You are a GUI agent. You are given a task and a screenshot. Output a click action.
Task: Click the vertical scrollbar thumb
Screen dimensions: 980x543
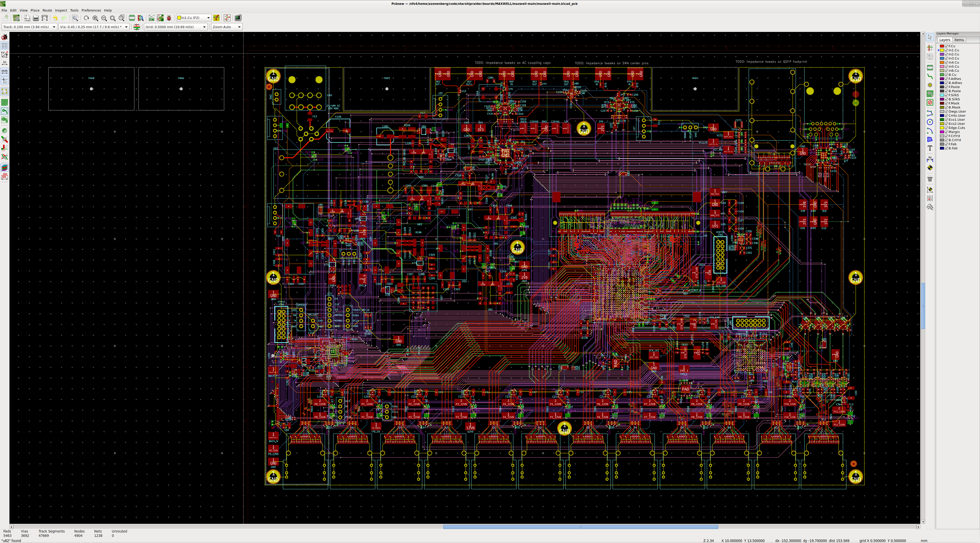(x=923, y=306)
